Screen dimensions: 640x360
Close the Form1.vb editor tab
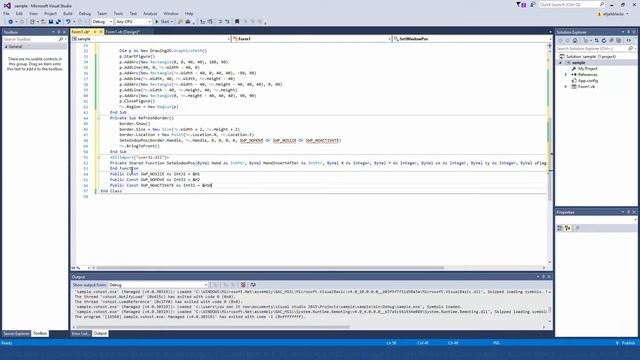101,32
